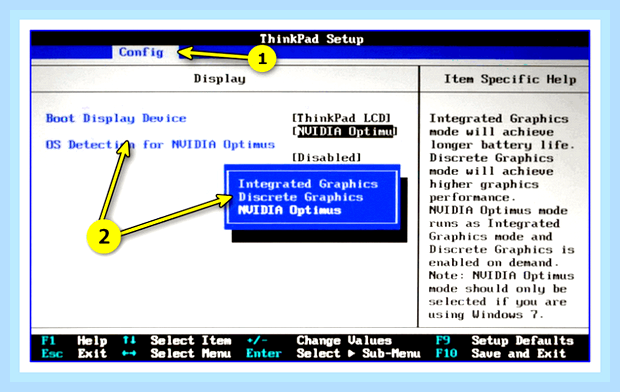620x392 pixels.
Task: Click the F9 Setup Defaults hint
Action: (504, 340)
